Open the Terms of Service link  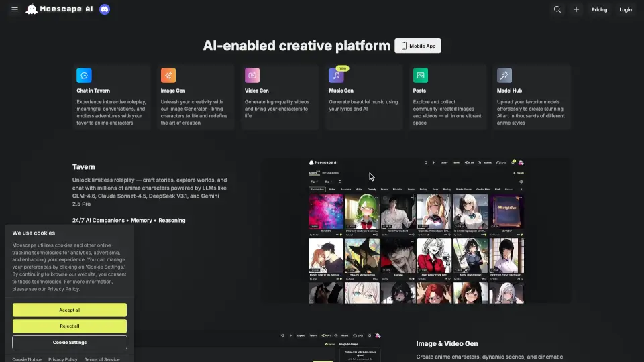pyautogui.click(x=102, y=359)
